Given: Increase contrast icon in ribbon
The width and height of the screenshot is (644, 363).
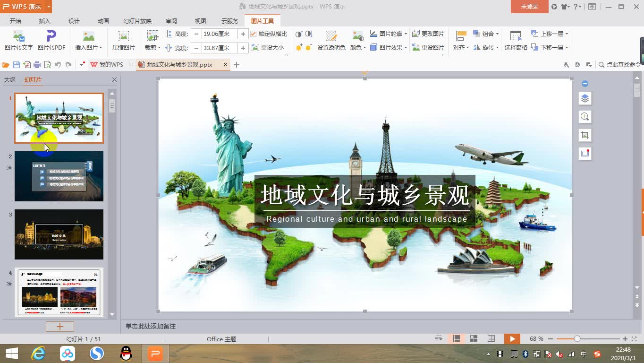Looking at the screenshot, I should click(299, 34).
